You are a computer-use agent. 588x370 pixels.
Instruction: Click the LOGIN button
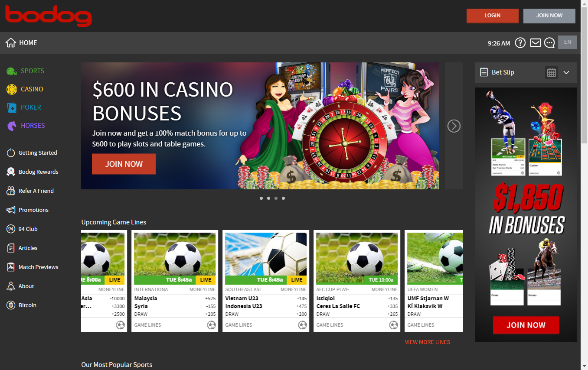coord(493,16)
